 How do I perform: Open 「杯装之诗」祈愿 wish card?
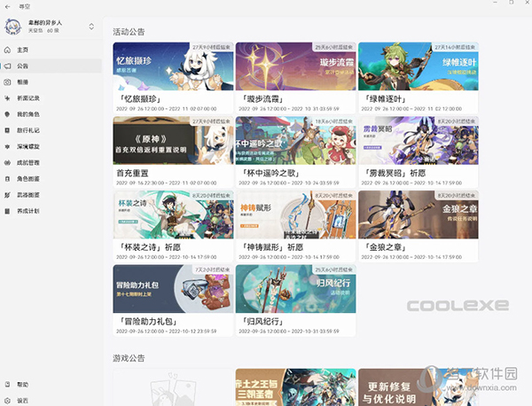pyautogui.click(x=173, y=226)
